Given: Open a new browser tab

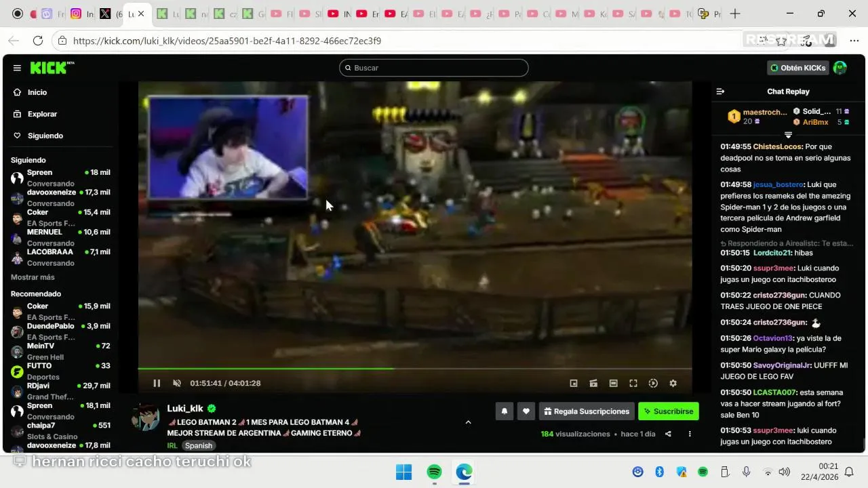Looking at the screenshot, I should click(x=735, y=14).
